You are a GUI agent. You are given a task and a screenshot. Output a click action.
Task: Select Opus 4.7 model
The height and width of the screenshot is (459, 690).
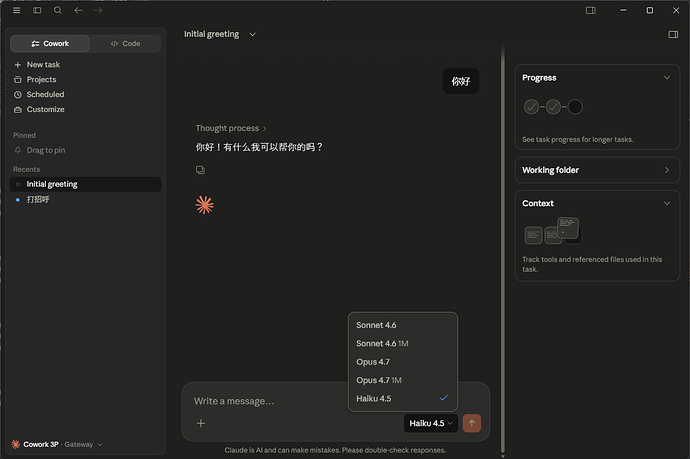pyautogui.click(x=403, y=362)
